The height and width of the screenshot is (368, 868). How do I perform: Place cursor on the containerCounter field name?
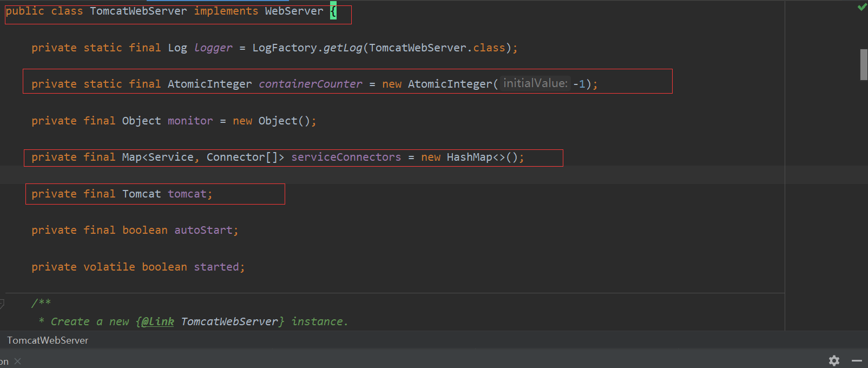click(x=311, y=84)
